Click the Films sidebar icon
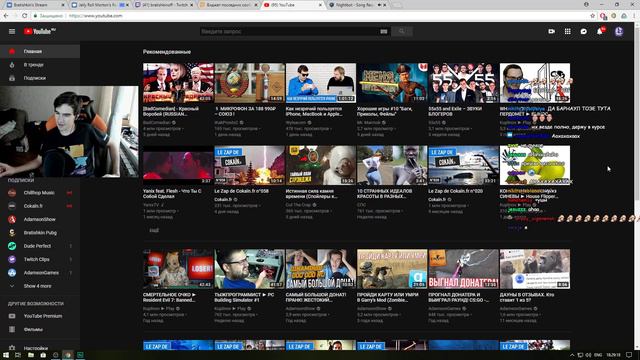This screenshot has height=360, width=640. (x=12, y=329)
